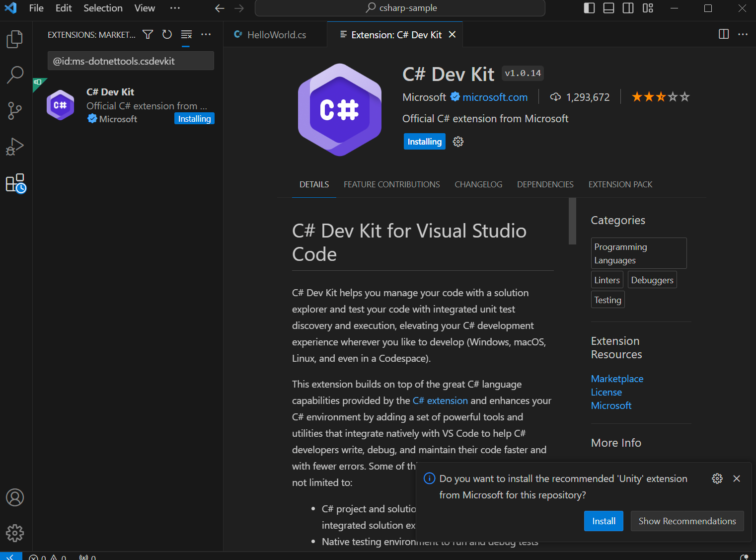Click the large C# Dev Kit logo
Screen dimensions: 756x560
pyautogui.click(x=340, y=110)
